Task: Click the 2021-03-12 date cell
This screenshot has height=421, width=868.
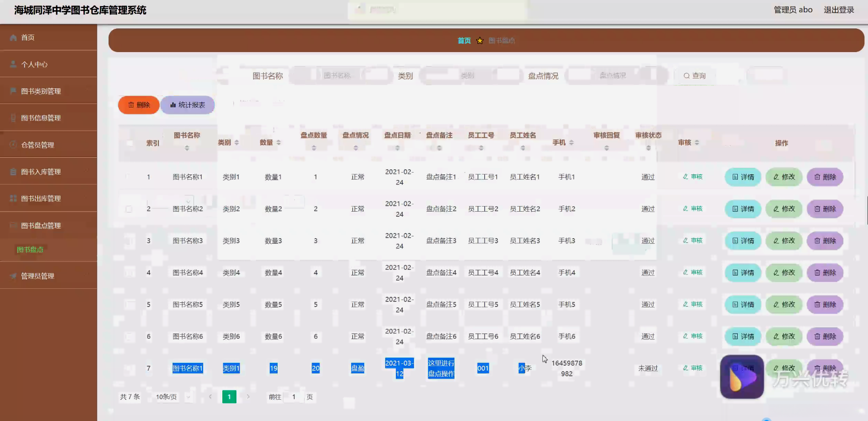Action: click(399, 368)
